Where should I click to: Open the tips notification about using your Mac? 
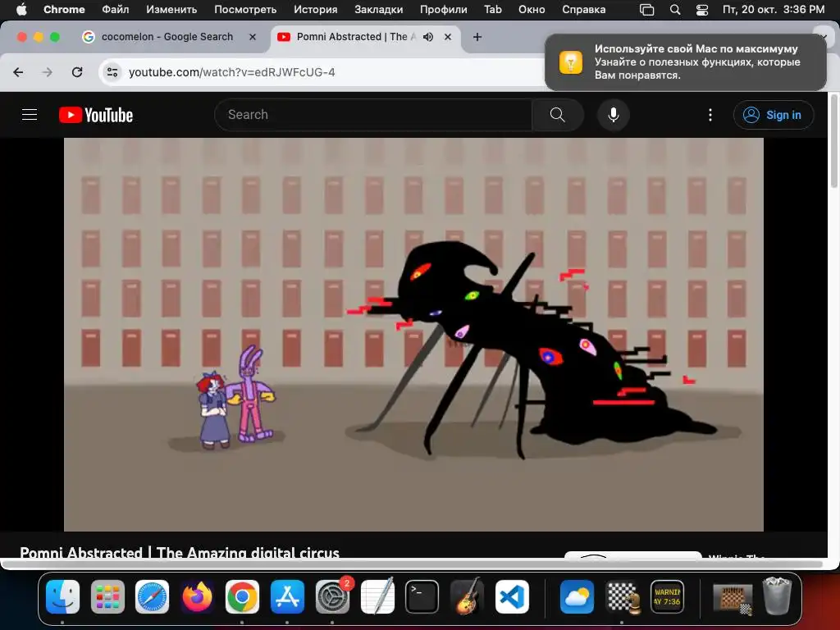tap(686, 62)
